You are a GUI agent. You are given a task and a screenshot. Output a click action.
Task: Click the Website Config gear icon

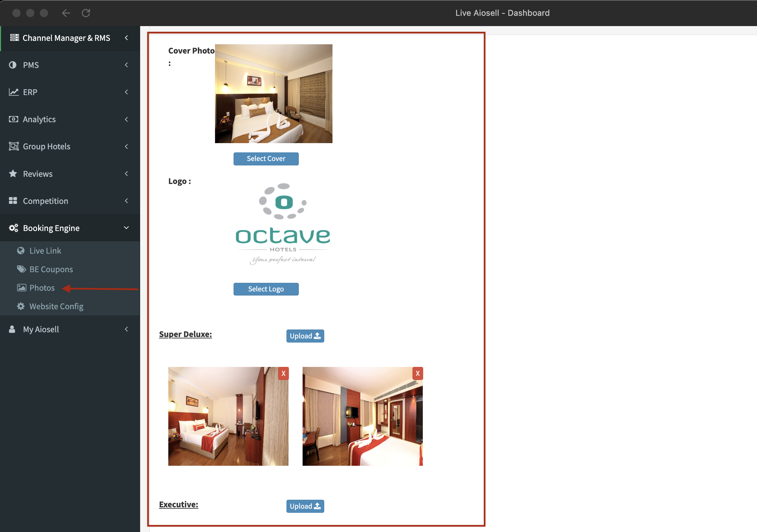coord(21,306)
